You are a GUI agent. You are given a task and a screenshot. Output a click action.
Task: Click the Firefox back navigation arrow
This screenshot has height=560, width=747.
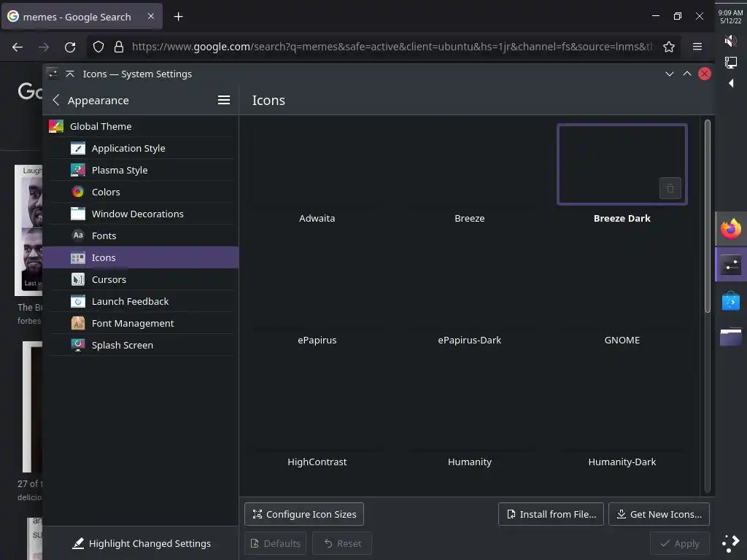point(18,47)
